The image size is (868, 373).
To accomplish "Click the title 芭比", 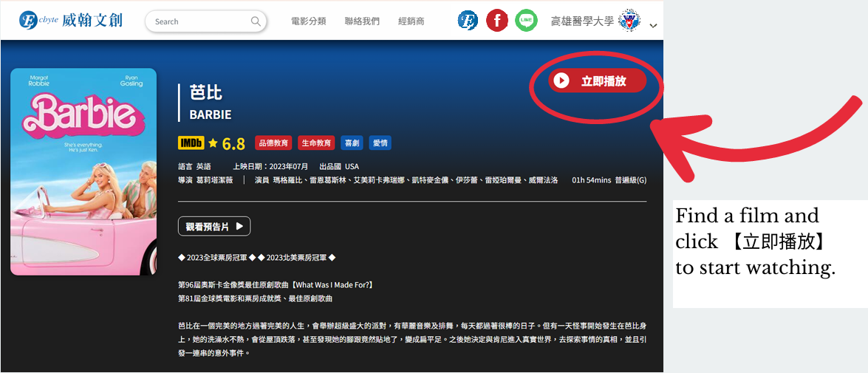I will tap(206, 92).
